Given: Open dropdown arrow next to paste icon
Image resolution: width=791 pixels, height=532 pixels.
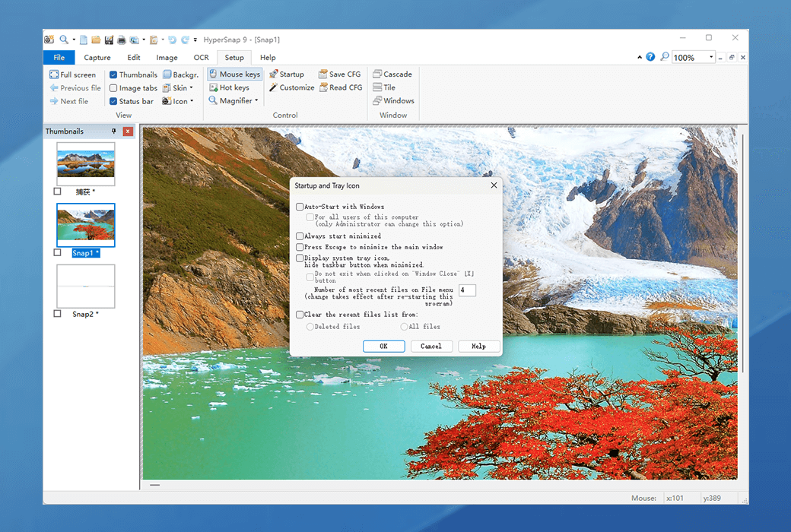Looking at the screenshot, I should tap(163, 40).
